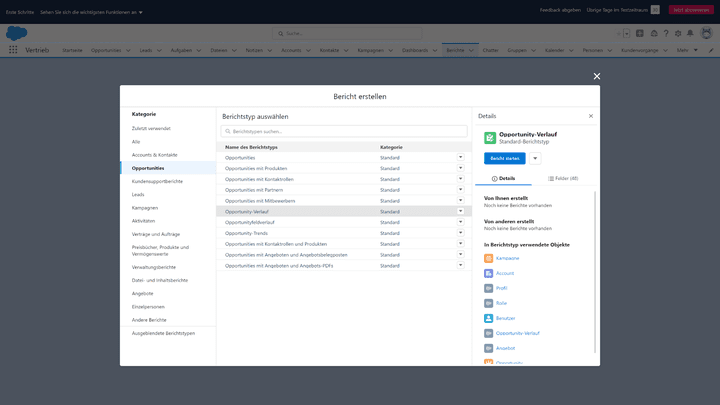The height and width of the screenshot is (405, 720).
Task: Click the Opportunity-Verlauf report type icon
Action: point(490,137)
